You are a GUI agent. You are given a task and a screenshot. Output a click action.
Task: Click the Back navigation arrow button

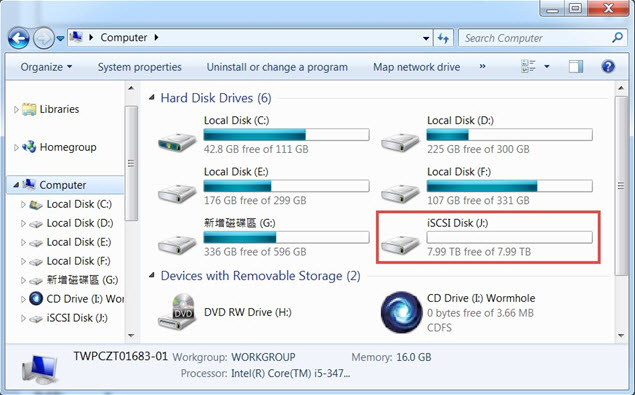19,38
